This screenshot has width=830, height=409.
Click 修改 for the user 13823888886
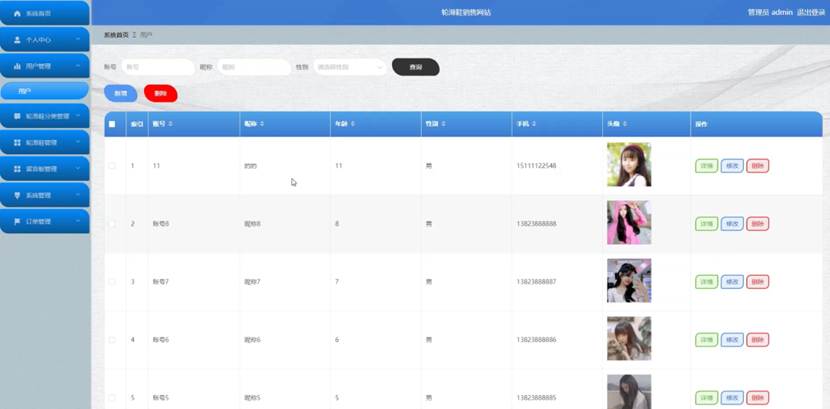pos(732,340)
